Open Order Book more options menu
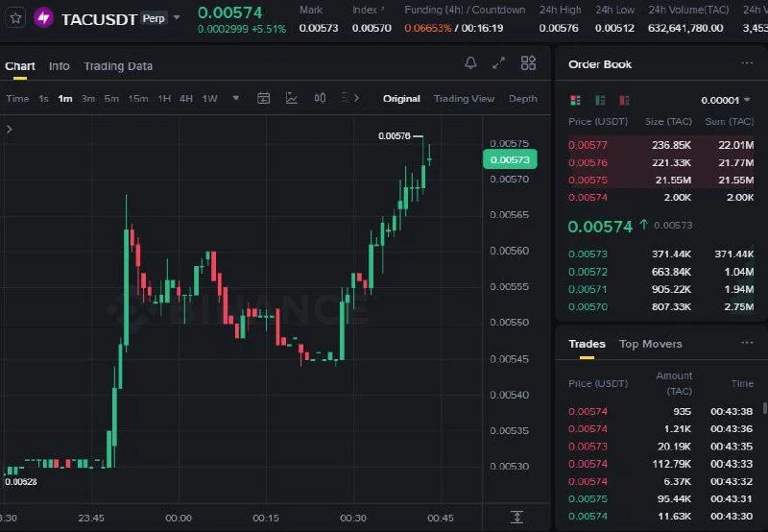The width and height of the screenshot is (768, 532). point(747,63)
